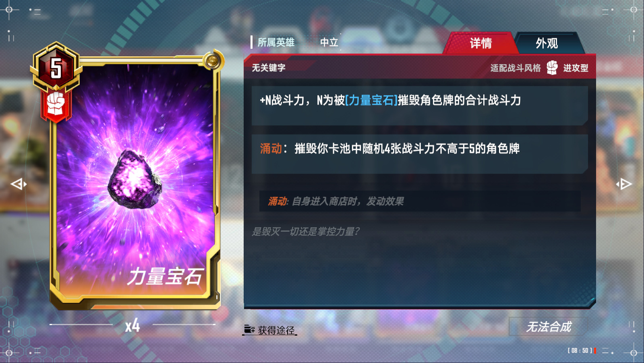The width and height of the screenshot is (644, 363).
Task: Click the hexagon cost 5 badge
Action: tap(56, 66)
